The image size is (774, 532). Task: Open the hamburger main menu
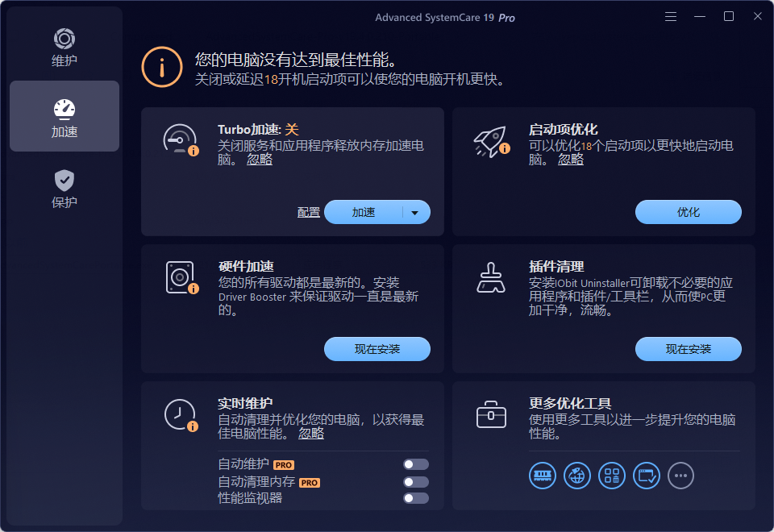click(x=670, y=17)
